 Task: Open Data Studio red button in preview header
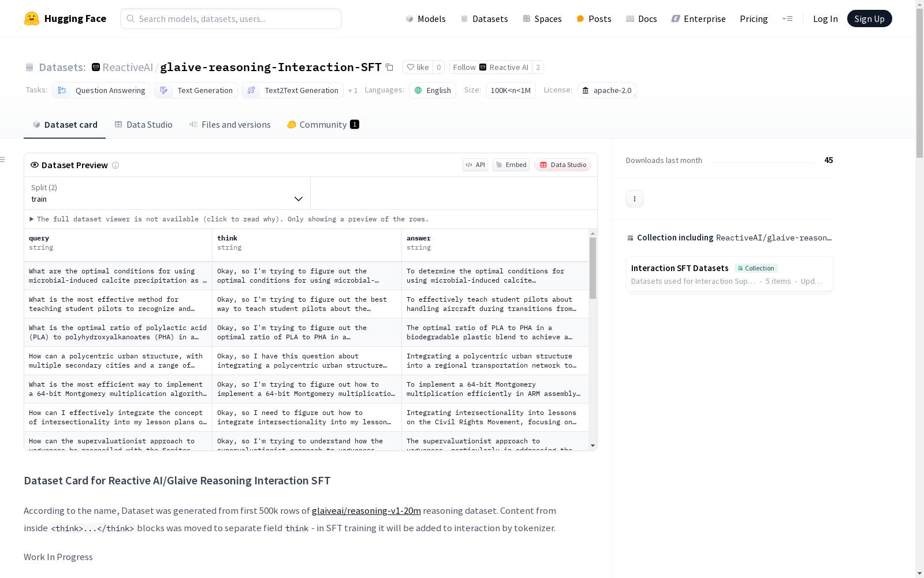(x=562, y=165)
